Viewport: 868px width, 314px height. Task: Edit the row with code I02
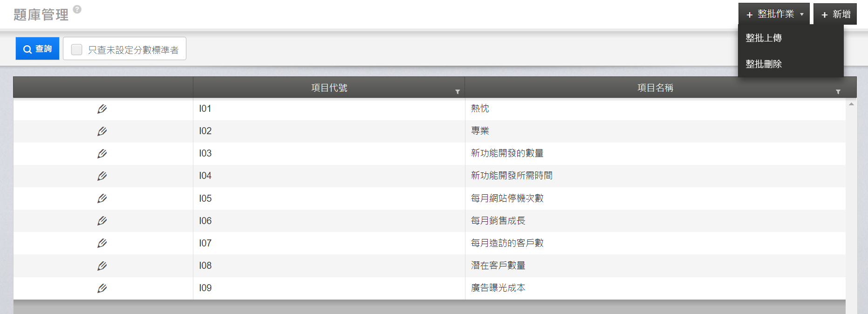tap(102, 131)
